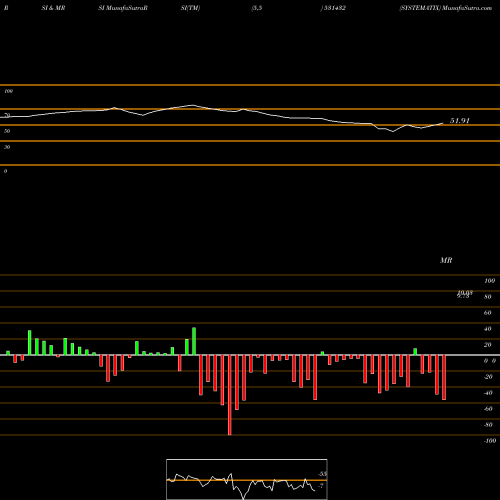The width and height of the screenshot is (500, 500).
Task: Click the MR axis label -60
Action: click(x=488, y=409)
